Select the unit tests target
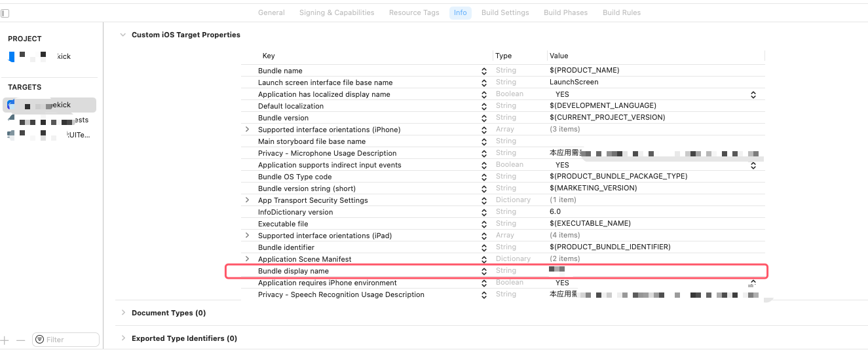Viewport: 868px width, 354px height. tap(50, 120)
